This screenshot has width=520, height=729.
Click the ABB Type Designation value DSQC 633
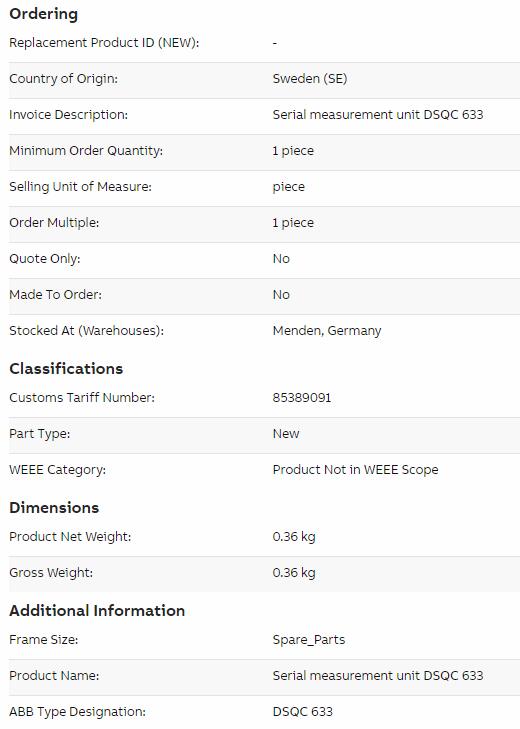(303, 712)
